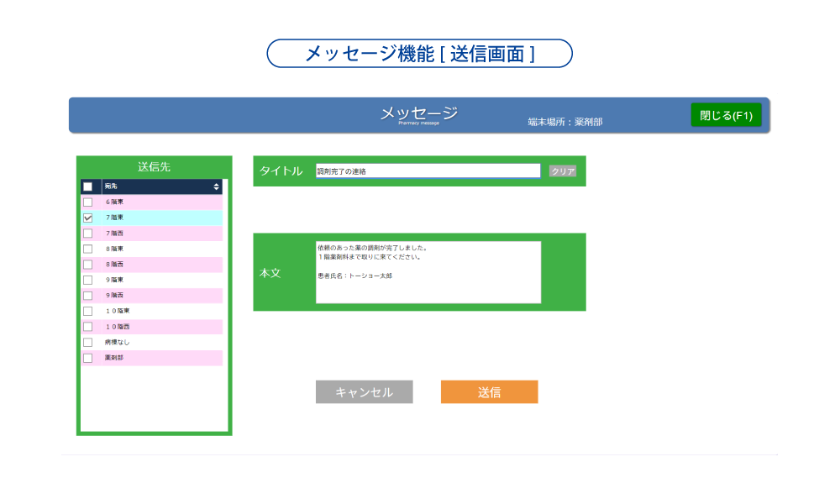Check the 10階東 checkbox
840x504 pixels.
pyautogui.click(x=88, y=311)
